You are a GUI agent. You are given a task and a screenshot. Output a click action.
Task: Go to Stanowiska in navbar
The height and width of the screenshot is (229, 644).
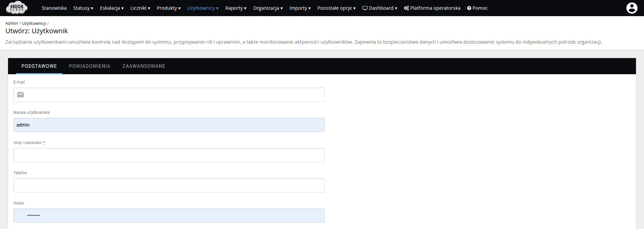tap(54, 8)
